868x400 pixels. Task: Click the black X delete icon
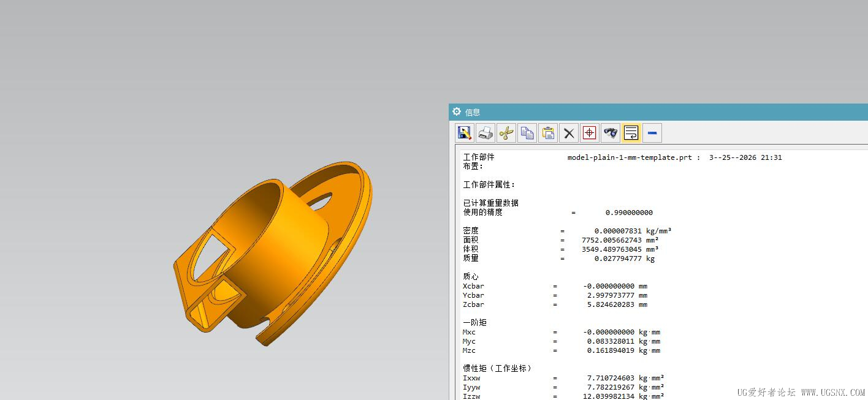click(569, 132)
